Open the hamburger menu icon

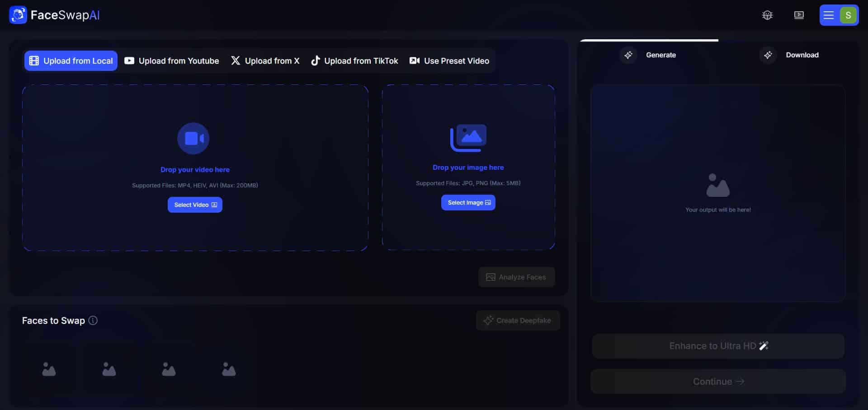pyautogui.click(x=828, y=15)
